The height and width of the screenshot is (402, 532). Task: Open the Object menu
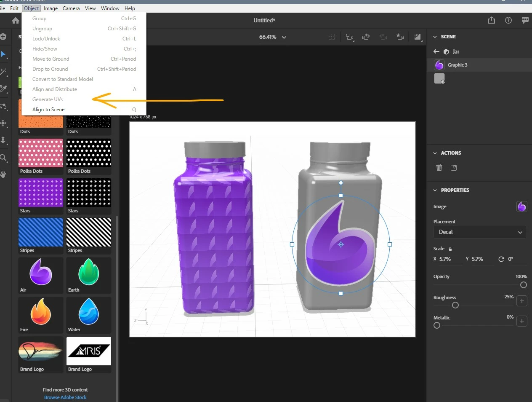[x=31, y=8]
